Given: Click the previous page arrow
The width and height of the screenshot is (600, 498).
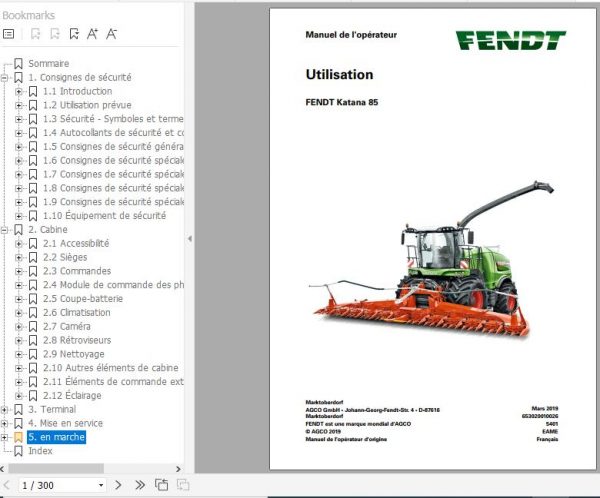Looking at the screenshot, I should click(7, 485).
